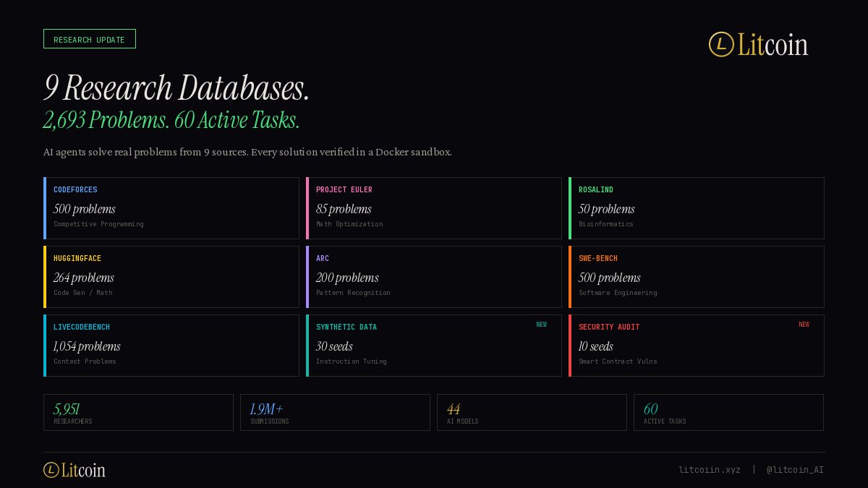Click 'Code Gen / Math' label
This screenshot has height=488, width=868.
point(83,293)
